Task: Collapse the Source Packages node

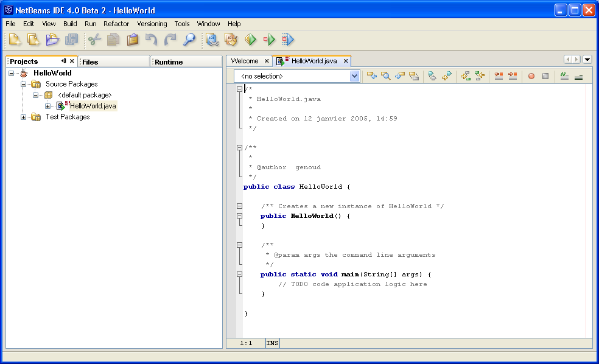Action: coord(23,84)
